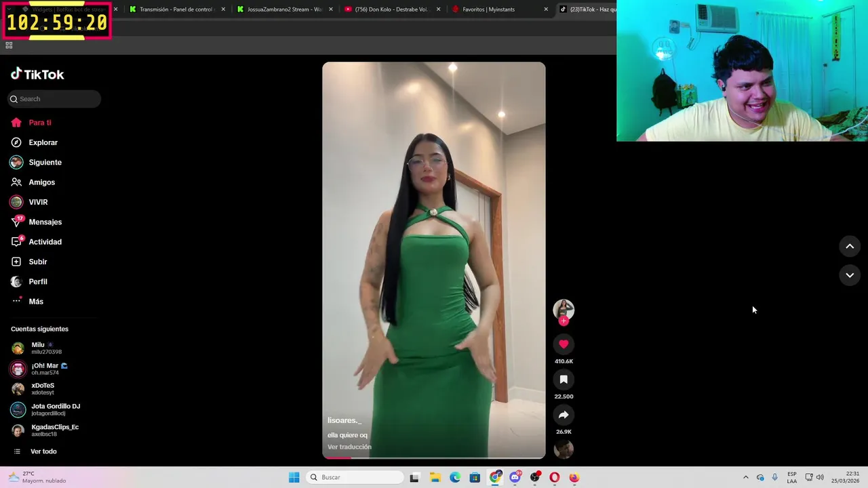This screenshot has width=868, height=488.
Task: Open Firefox from the taskbar
Action: click(x=574, y=477)
